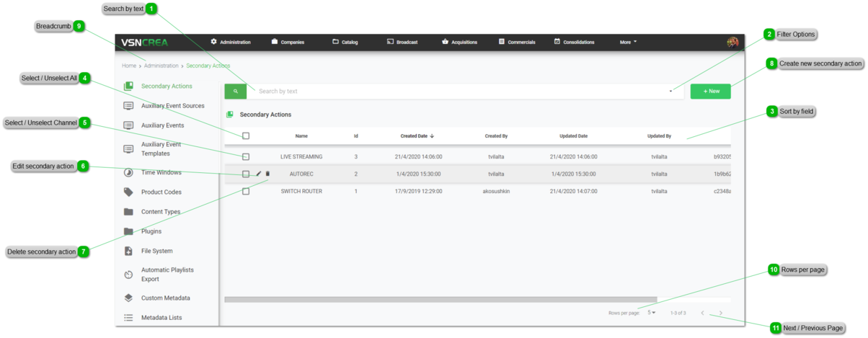This screenshot has height=338, width=868.
Task: Click the pencil edit icon on AUTOREC row
Action: [259, 174]
